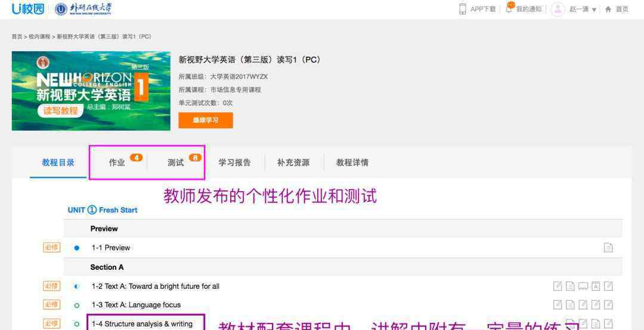Click last pencil exercise icon in 1-4 row
Image resolution: width=644 pixels, height=330 pixels.
(608, 323)
